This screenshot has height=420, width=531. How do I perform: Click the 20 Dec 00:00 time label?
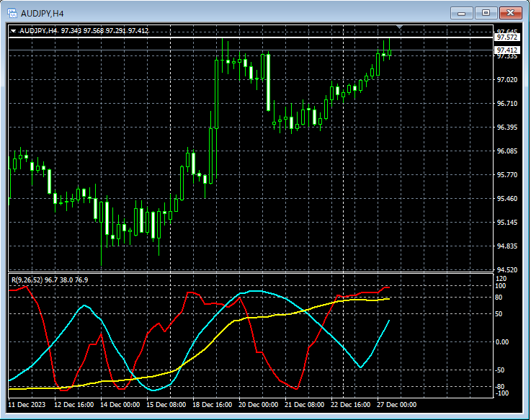pyautogui.click(x=259, y=404)
